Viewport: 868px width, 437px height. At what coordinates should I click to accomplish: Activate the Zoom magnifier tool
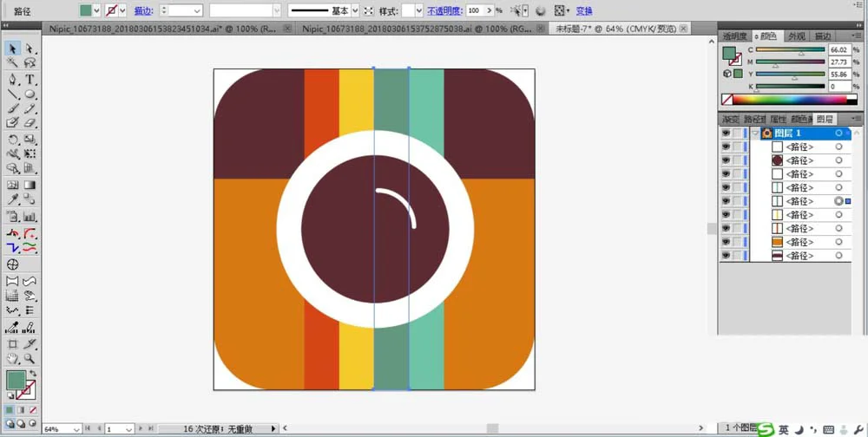tap(30, 359)
